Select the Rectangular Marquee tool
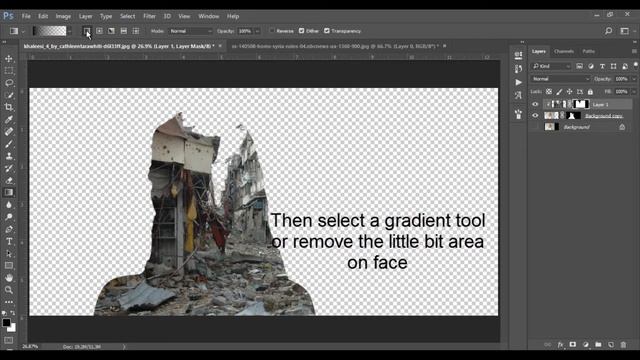 pyautogui.click(x=9, y=71)
